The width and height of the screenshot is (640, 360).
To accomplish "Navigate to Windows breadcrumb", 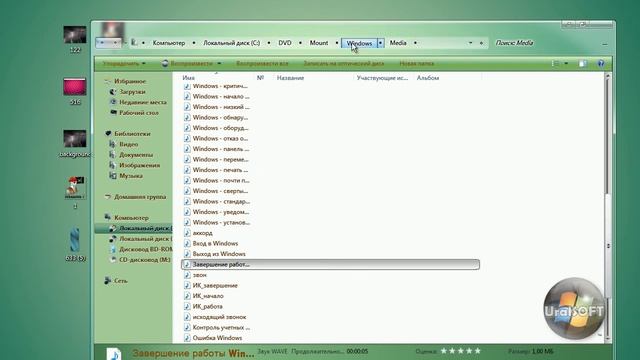I will coord(359,43).
